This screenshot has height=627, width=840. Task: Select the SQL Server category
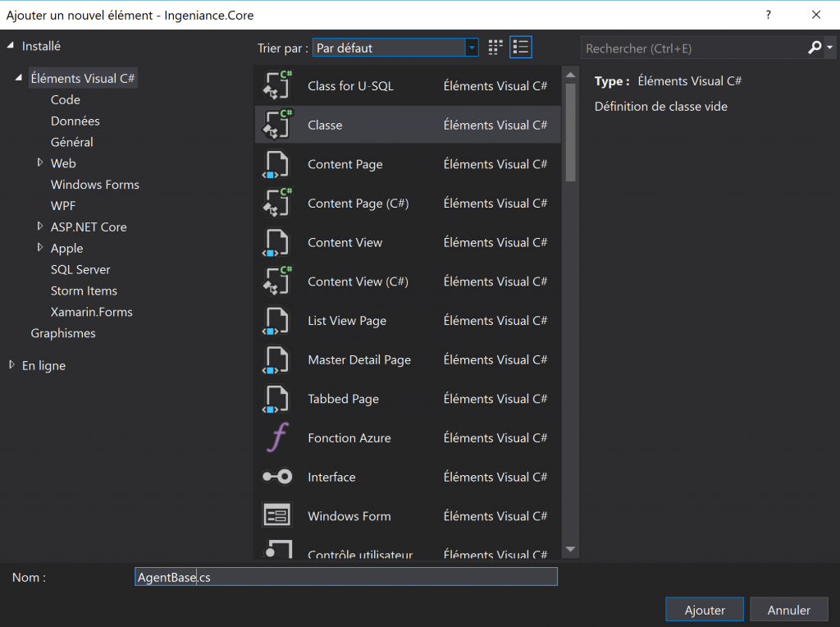click(x=80, y=269)
